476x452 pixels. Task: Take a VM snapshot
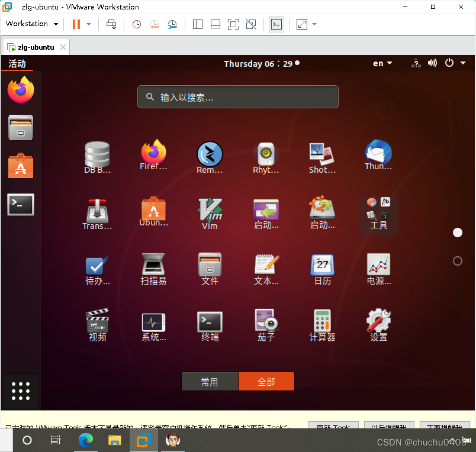pos(136,24)
